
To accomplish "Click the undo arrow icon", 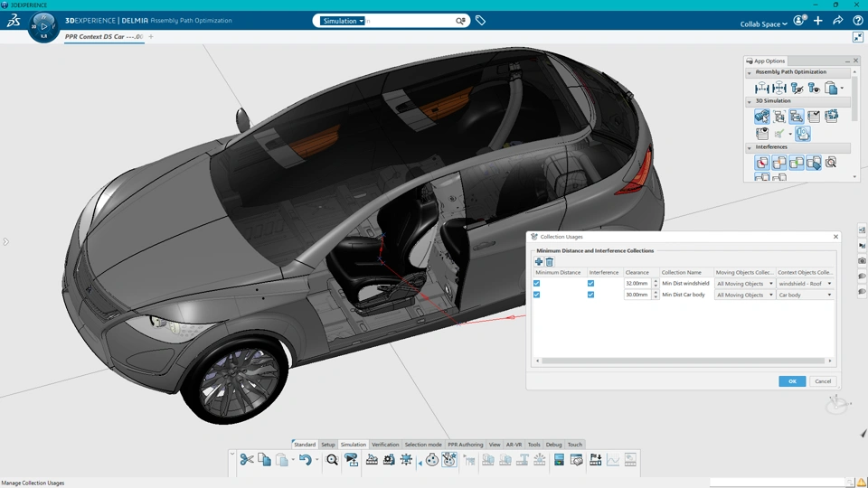I will click(x=306, y=460).
